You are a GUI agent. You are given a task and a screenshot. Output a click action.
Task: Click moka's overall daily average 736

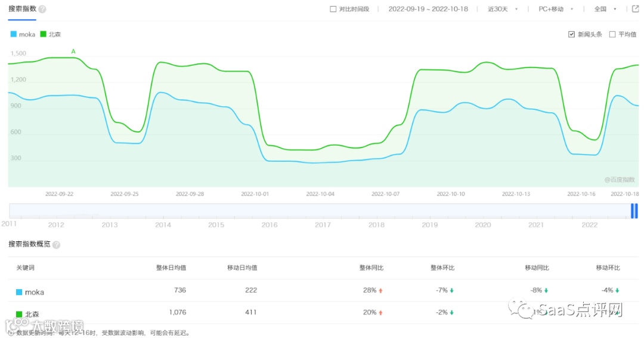pyautogui.click(x=180, y=290)
